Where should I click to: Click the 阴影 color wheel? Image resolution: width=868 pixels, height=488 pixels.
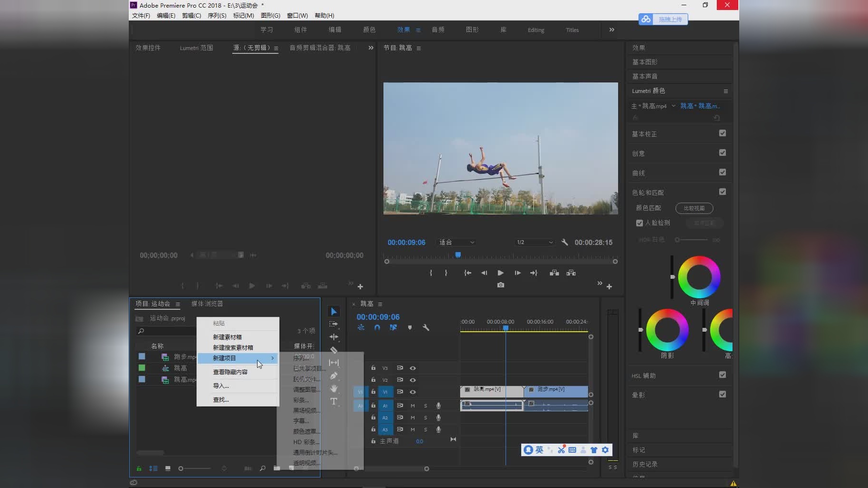click(667, 330)
